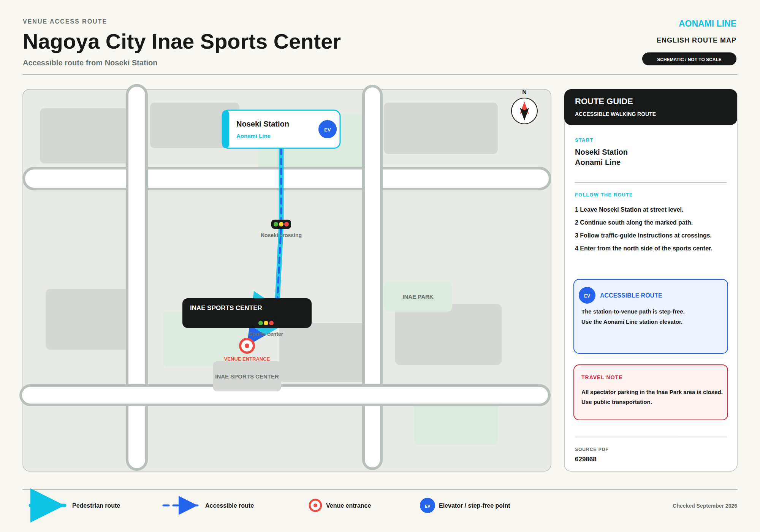The width and height of the screenshot is (760, 532).
Task: Click the north compass icon
Action: pyautogui.click(x=524, y=111)
